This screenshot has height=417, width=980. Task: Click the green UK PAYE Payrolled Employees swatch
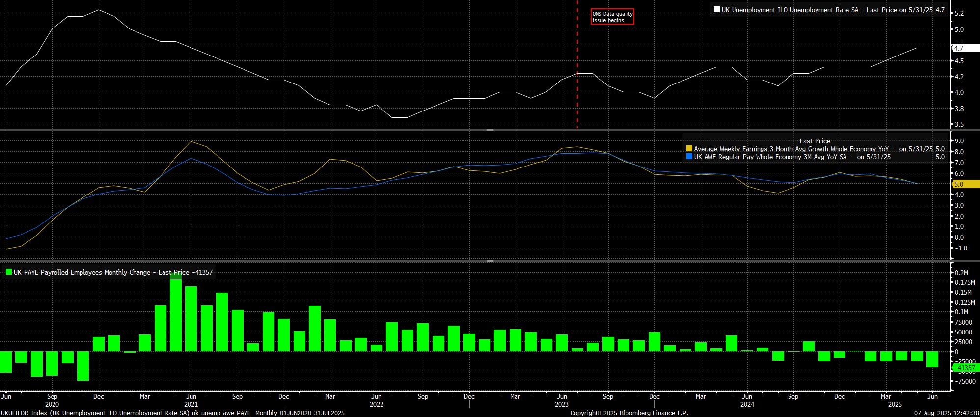click(x=9, y=272)
